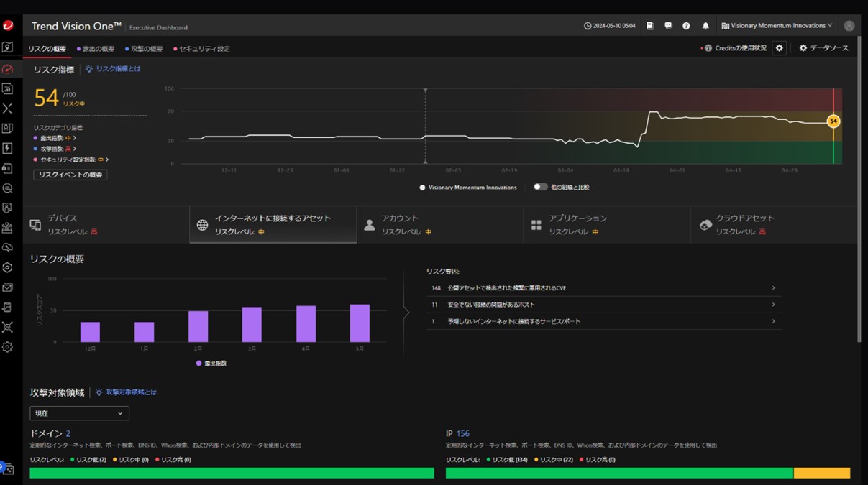Open the user profile avatar icon
The image size is (868, 485).
tap(849, 26)
